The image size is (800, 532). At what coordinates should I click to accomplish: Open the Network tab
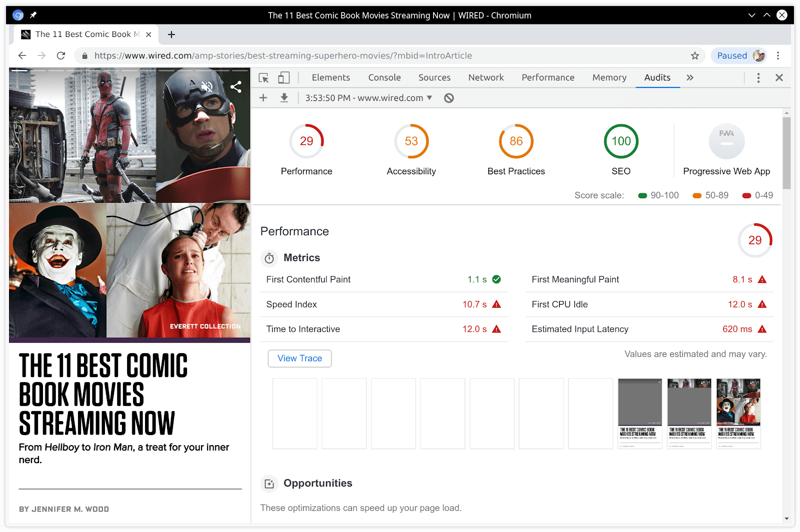(x=486, y=77)
